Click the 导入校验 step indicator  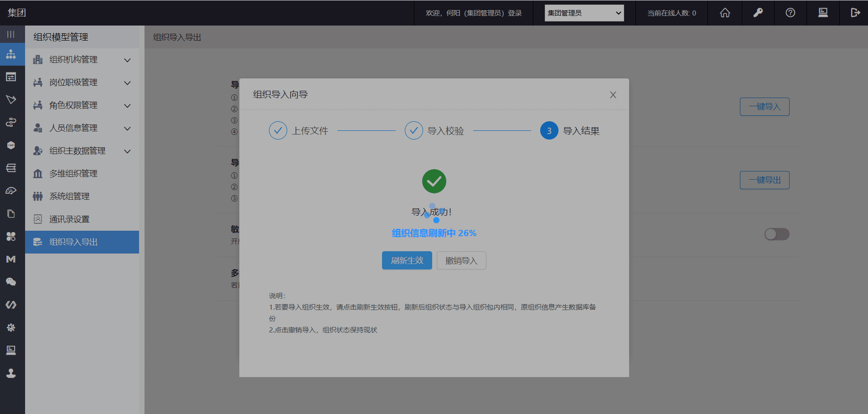434,131
